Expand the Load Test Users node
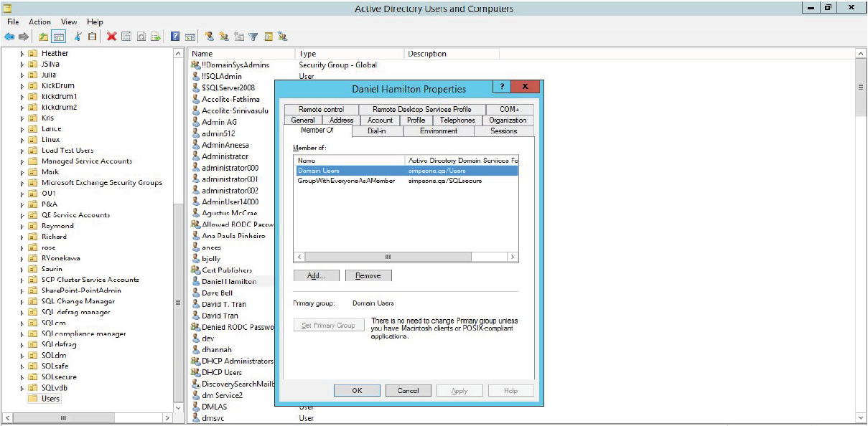 point(22,151)
